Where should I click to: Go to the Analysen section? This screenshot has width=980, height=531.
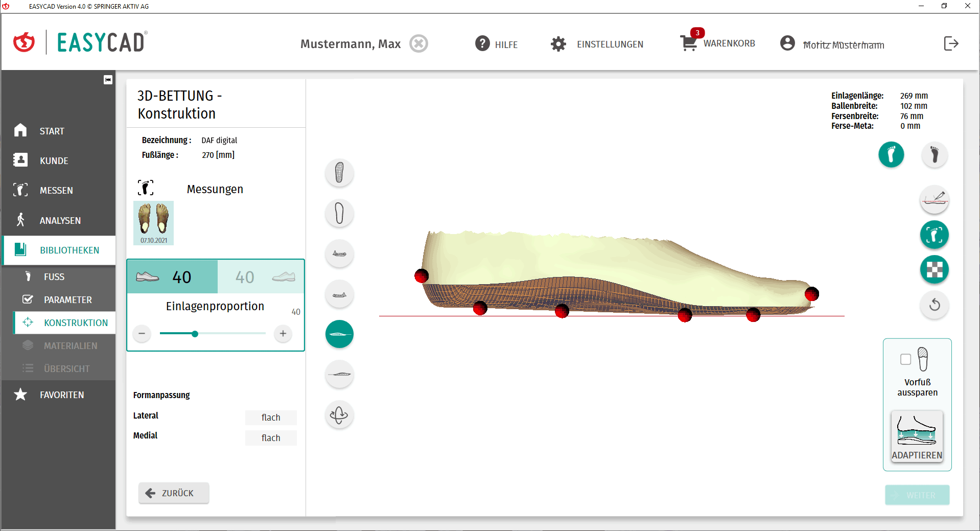(60, 220)
